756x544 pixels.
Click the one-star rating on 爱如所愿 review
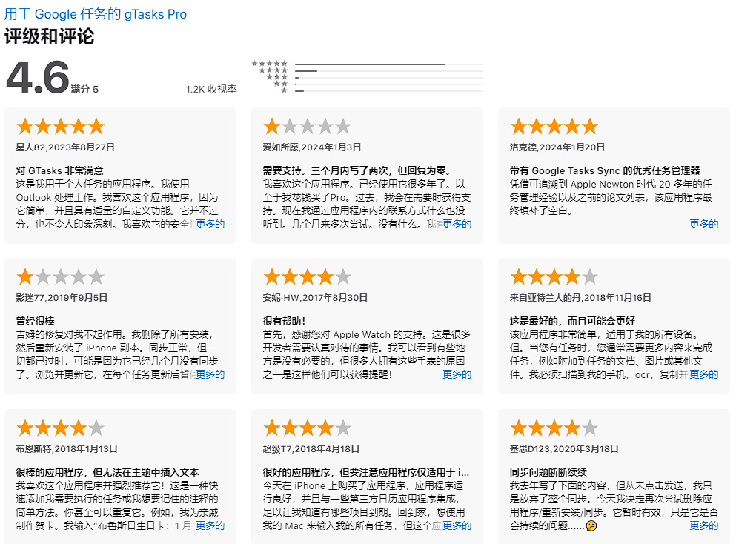tap(308, 126)
